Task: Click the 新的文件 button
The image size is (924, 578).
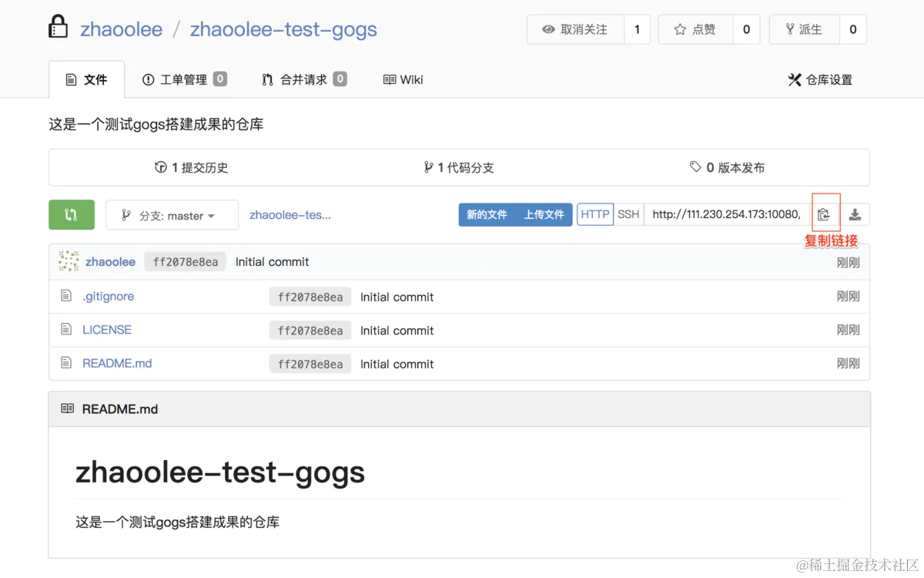Action: [487, 215]
